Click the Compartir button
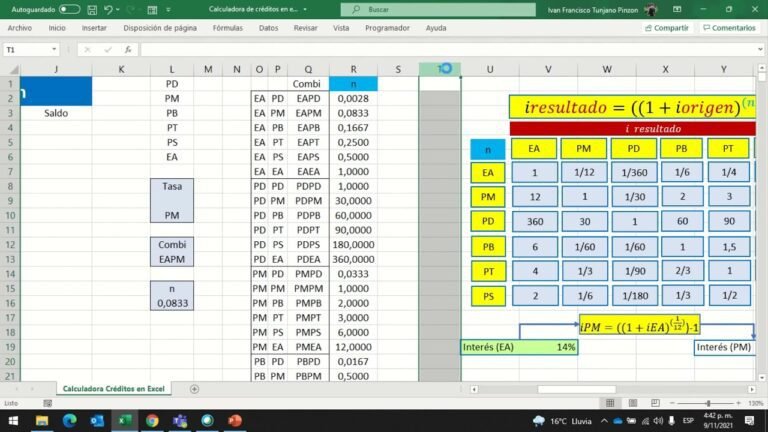The image size is (768, 432). (667, 28)
